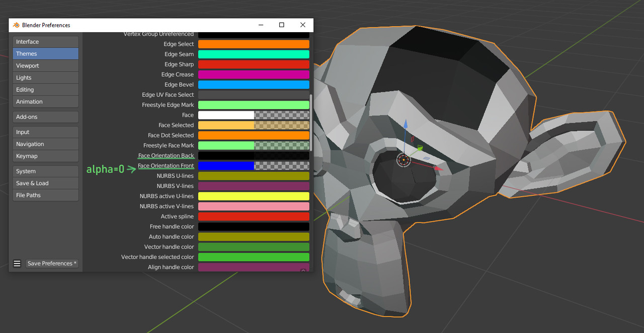
Task: Open the Face Selected color swatch
Action: click(254, 125)
